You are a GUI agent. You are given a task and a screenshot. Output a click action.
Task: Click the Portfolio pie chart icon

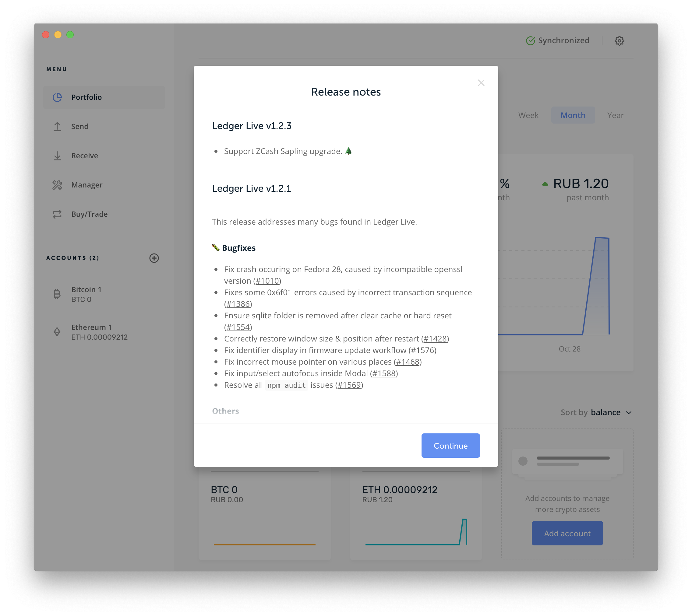[57, 97]
